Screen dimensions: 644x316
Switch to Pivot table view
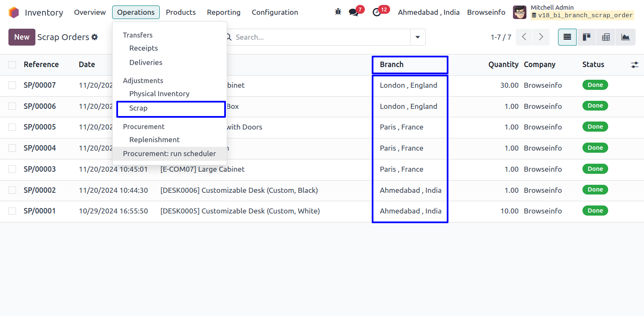pyautogui.click(x=606, y=37)
